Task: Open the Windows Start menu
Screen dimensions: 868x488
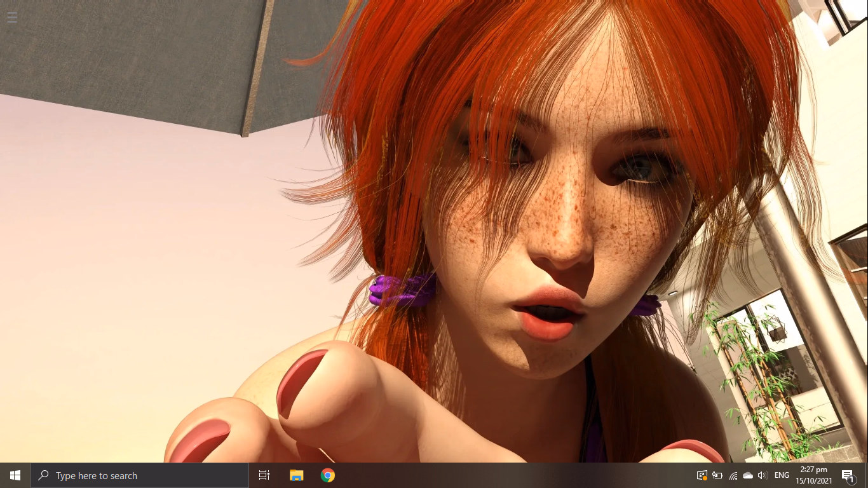Action: tap(15, 475)
